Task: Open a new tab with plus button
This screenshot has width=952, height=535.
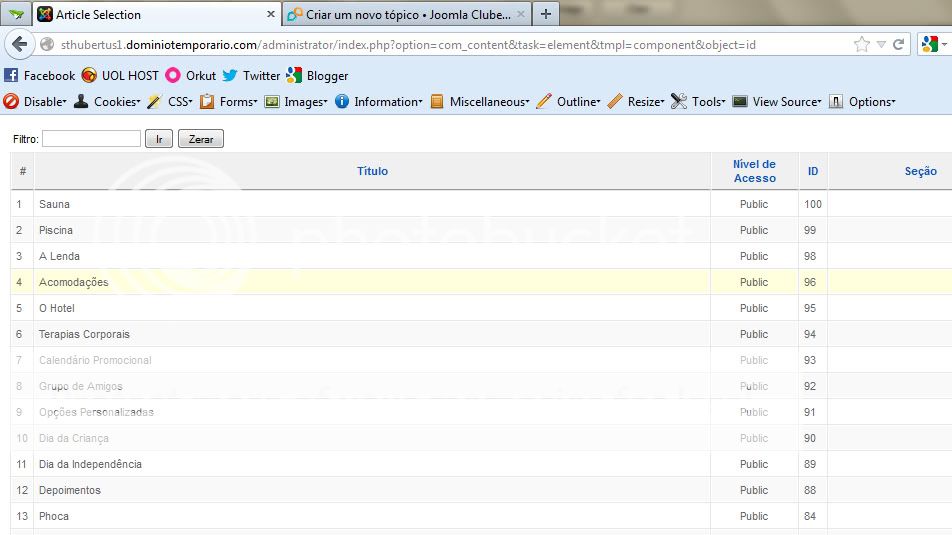Action: [x=545, y=15]
